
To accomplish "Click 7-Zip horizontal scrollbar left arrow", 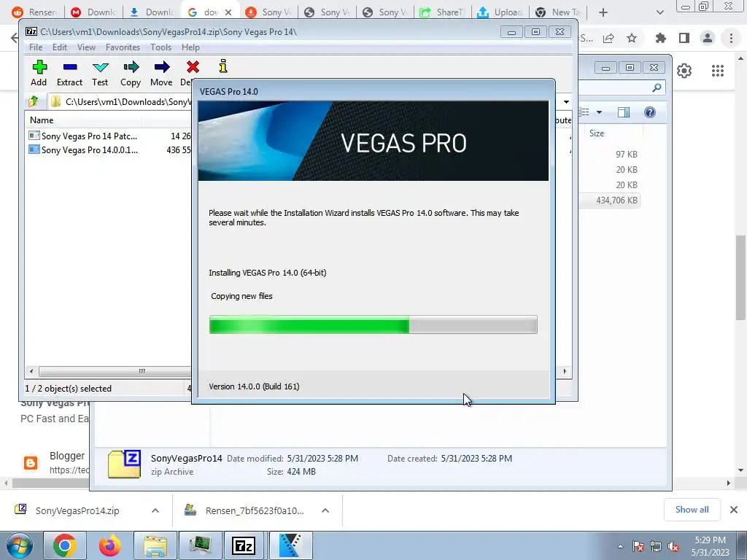I will click(31, 371).
